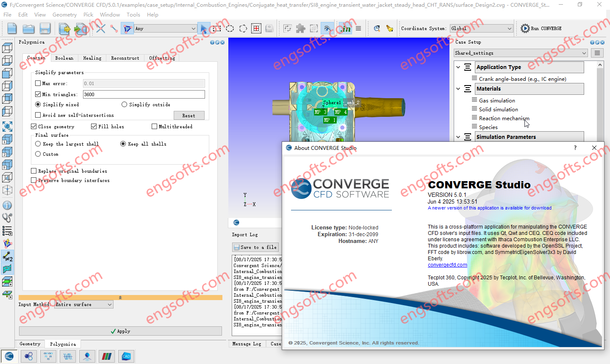Image resolution: width=610 pixels, height=364 pixels.
Task: Toggle the edge not-equal-2 sidebar icon
Action: point(7,256)
